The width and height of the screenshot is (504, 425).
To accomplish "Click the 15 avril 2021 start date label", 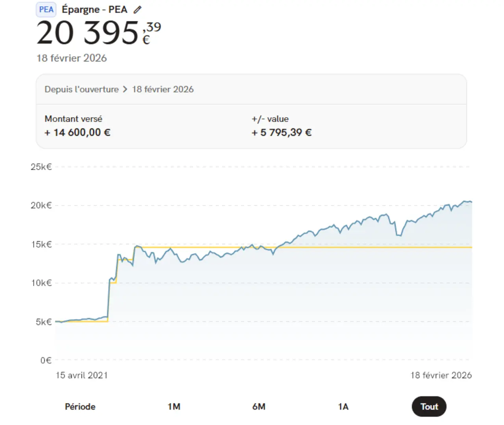I will [82, 375].
